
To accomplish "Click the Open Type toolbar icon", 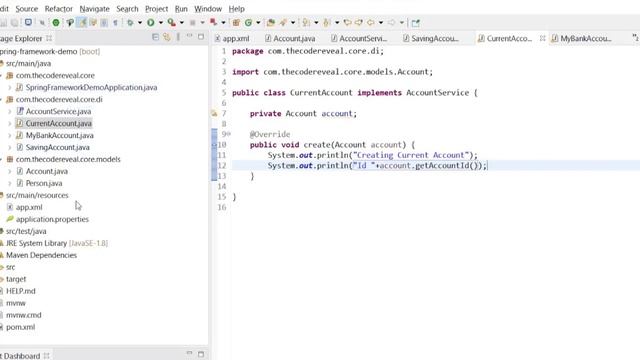I will tap(270, 22).
